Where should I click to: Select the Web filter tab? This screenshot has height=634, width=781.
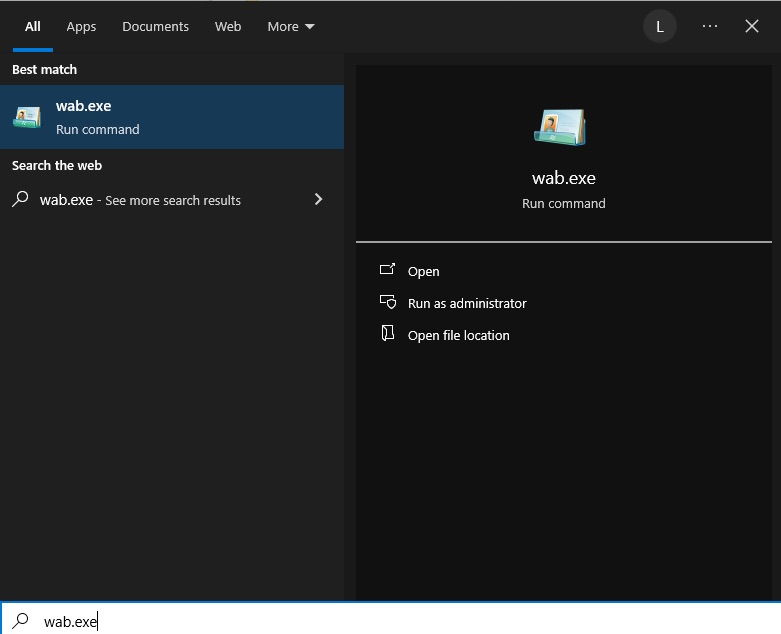(x=228, y=27)
